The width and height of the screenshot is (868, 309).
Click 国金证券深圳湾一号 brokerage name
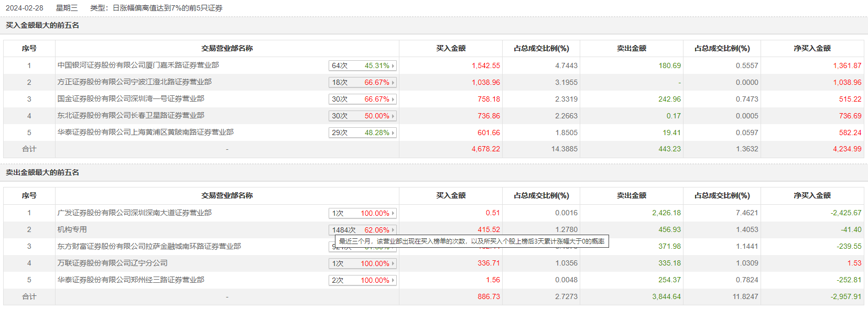tap(131, 98)
